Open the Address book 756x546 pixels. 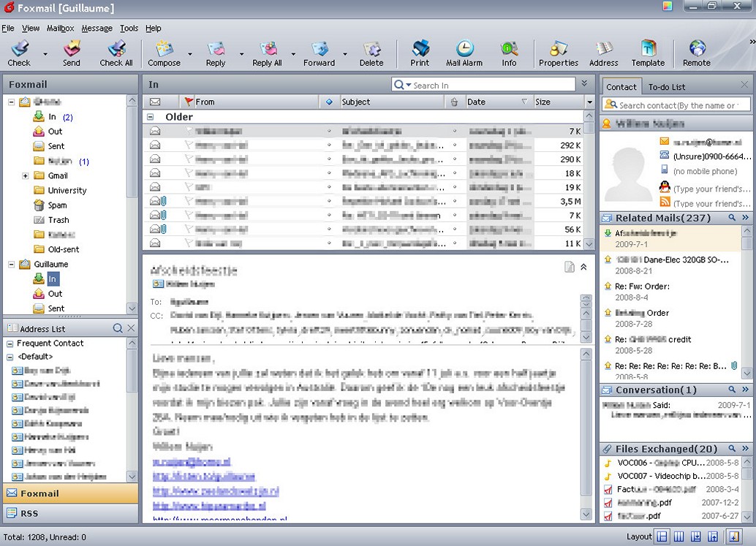(x=604, y=53)
